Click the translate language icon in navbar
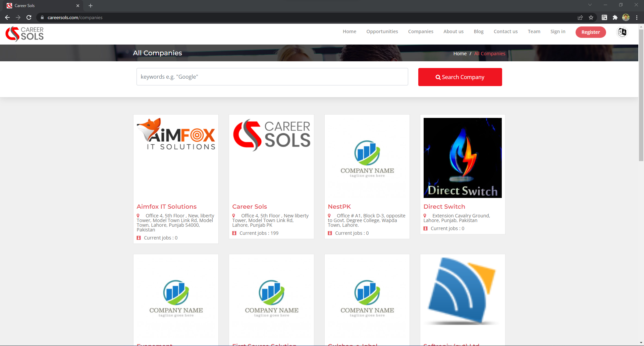This screenshot has height=346, width=644. pos(622,32)
